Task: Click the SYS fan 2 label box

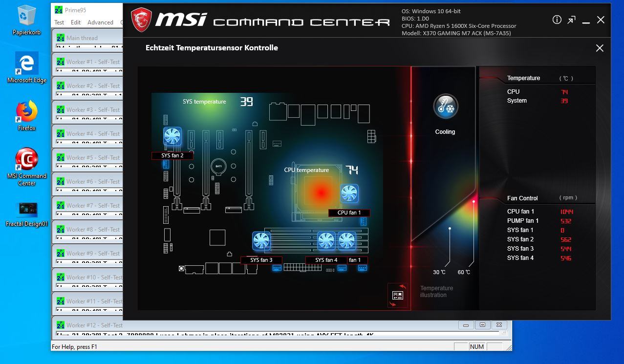Action: pos(172,155)
